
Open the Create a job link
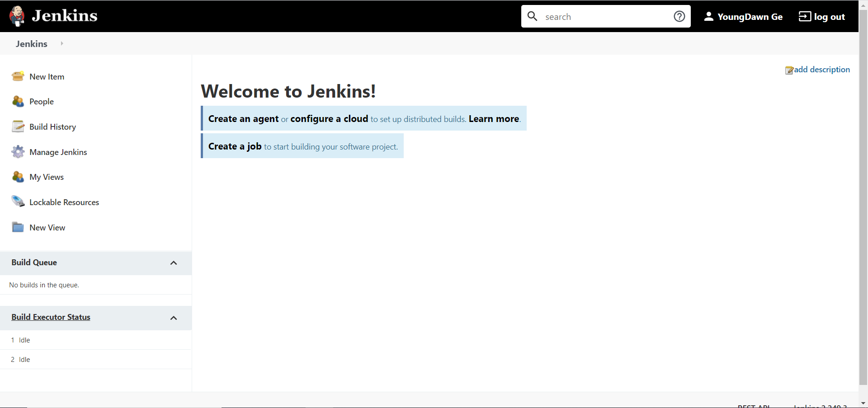235,146
